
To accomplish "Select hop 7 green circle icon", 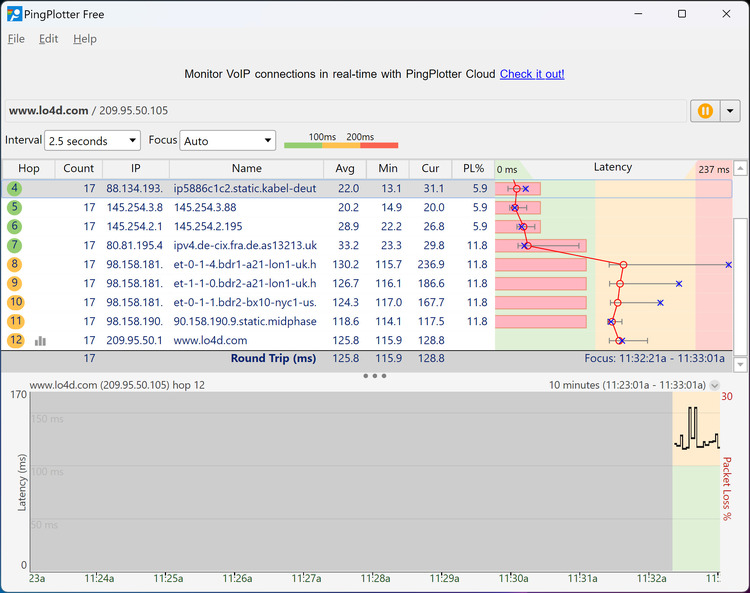I will 14,245.
